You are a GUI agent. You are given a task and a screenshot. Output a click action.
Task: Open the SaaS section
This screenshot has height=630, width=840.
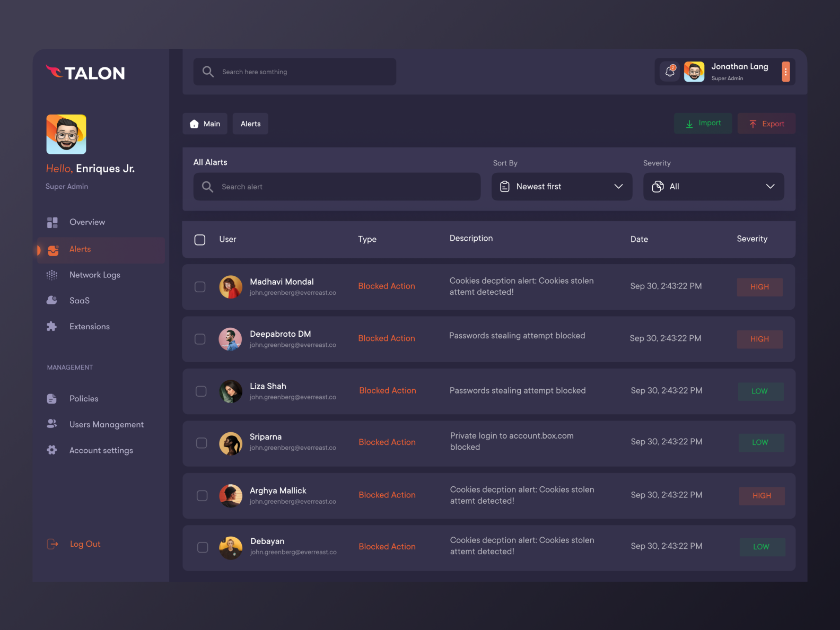tap(80, 301)
